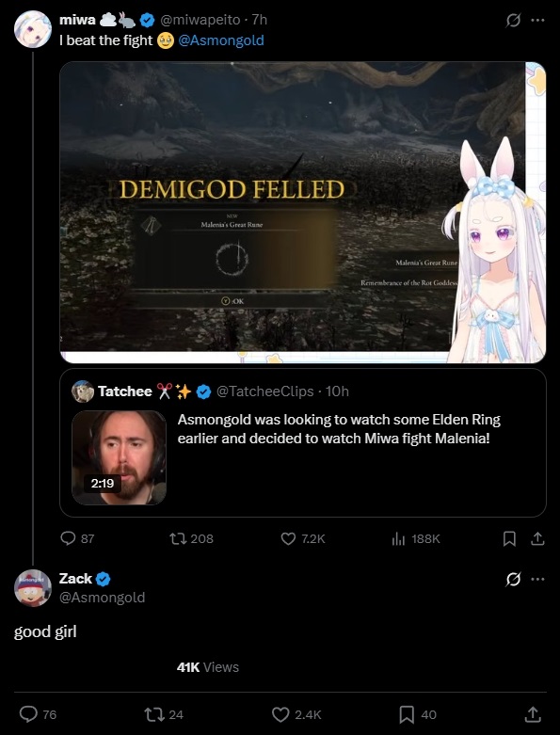Repost Zack's reply with 24 reposts

coord(164,714)
